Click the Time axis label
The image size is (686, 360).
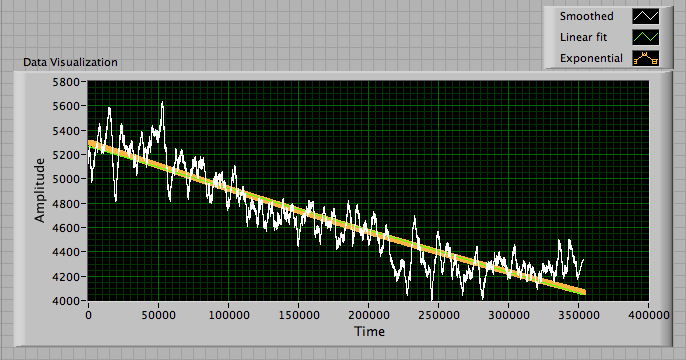(x=370, y=332)
